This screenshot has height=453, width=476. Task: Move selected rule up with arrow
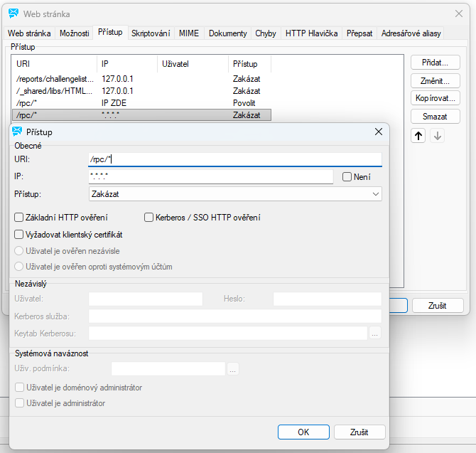click(x=418, y=136)
